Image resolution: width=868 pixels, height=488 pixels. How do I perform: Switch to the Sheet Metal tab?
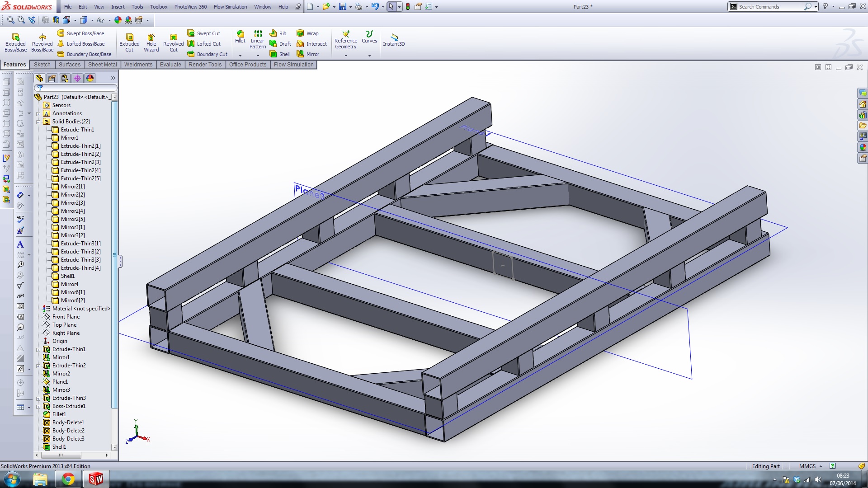pyautogui.click(x=102, y=65)
